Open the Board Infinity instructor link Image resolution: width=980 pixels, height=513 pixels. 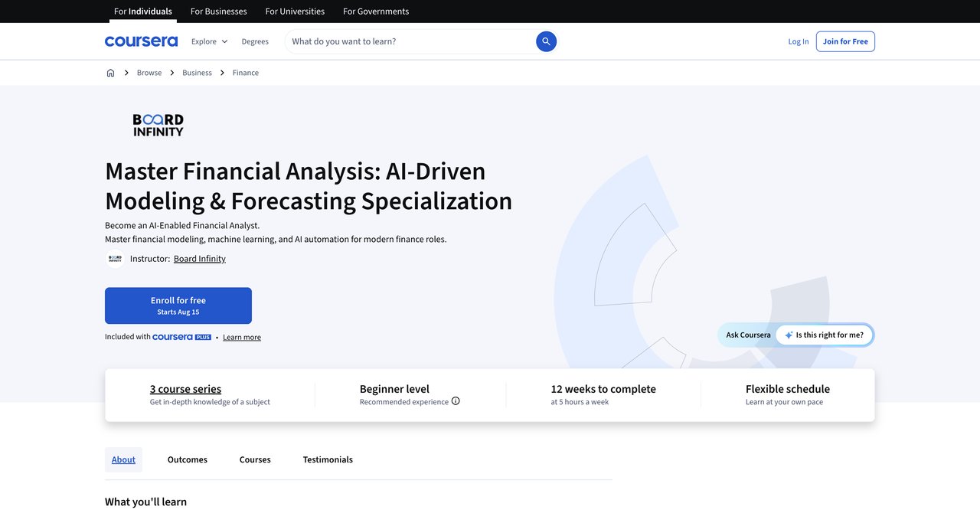click(x=200, y=259)
